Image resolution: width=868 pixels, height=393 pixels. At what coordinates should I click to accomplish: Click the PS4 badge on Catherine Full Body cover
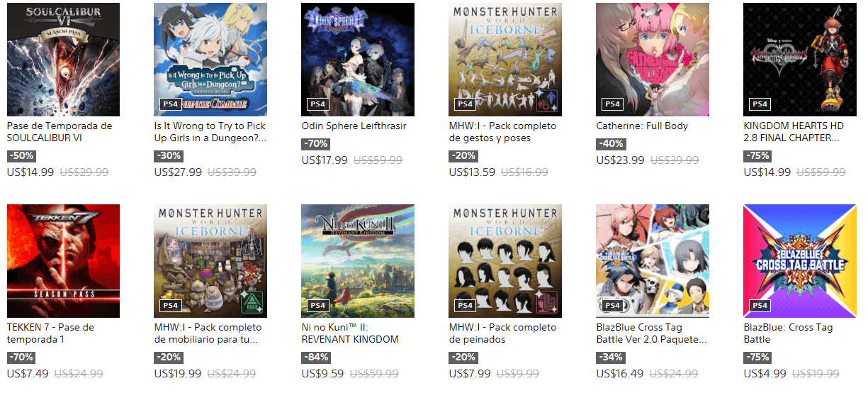(x=611, y=104)
